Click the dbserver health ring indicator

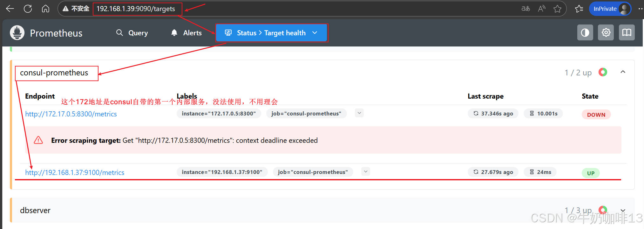click(x=603, y=210)
